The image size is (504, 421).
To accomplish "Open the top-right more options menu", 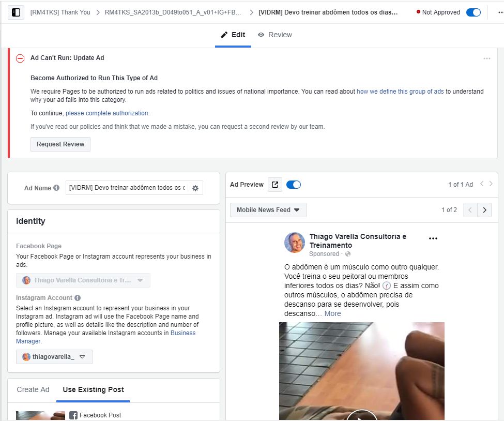I will pos(500,12).
